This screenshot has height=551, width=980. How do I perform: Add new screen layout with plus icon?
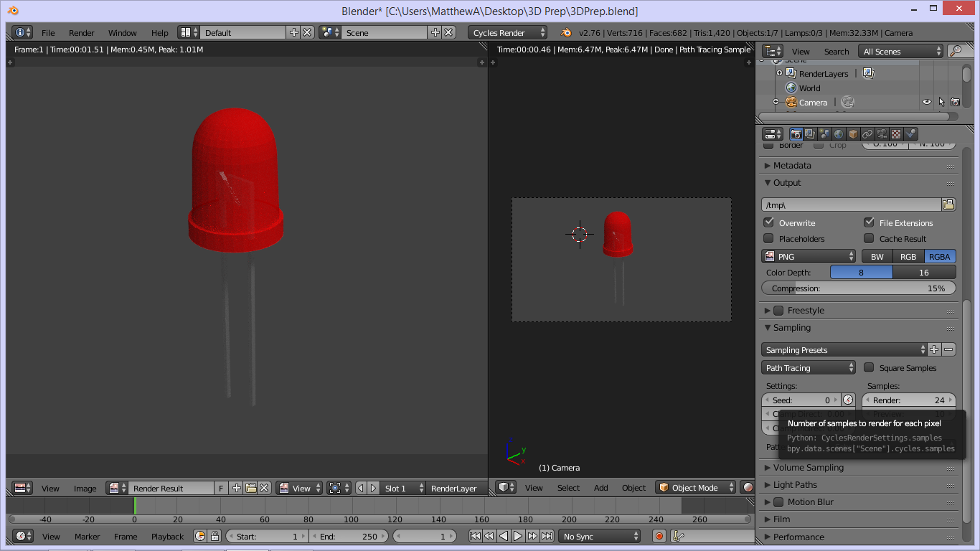(x=293, y=32)
